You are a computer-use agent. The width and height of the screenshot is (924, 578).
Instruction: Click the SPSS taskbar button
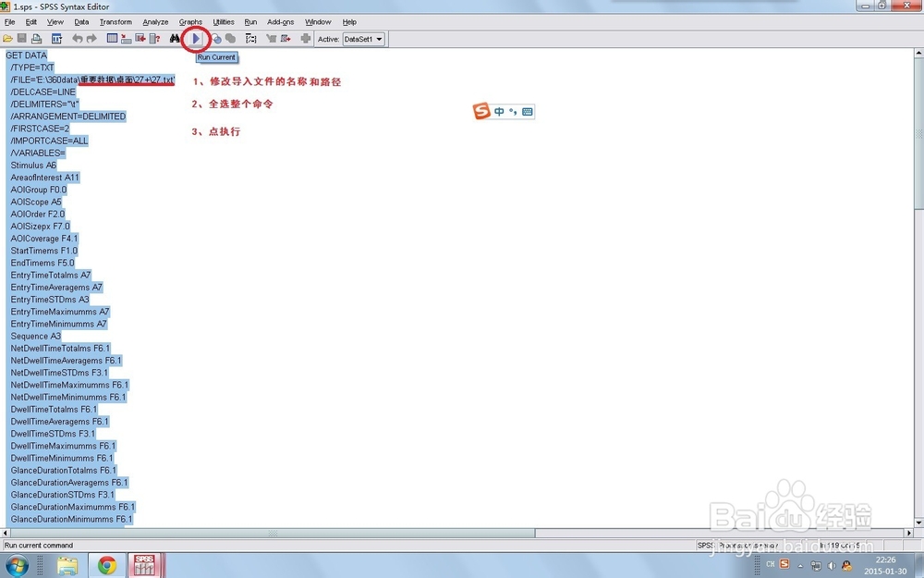[144, 565]
